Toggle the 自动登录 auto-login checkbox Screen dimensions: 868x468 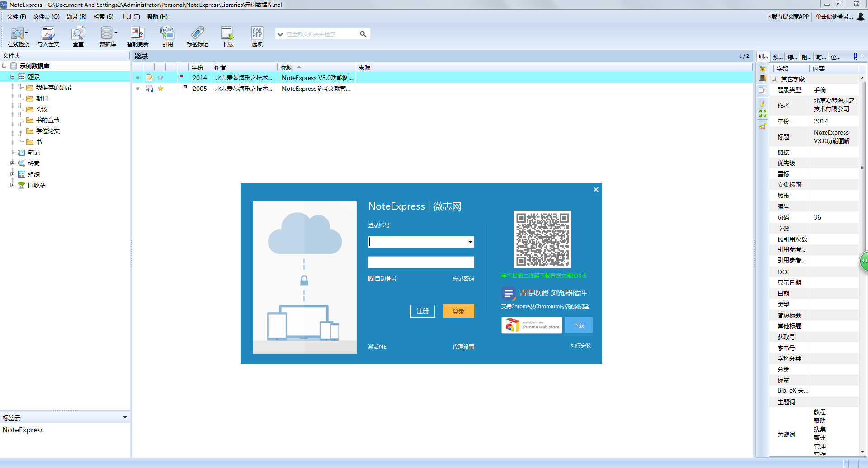coord(371,278)
